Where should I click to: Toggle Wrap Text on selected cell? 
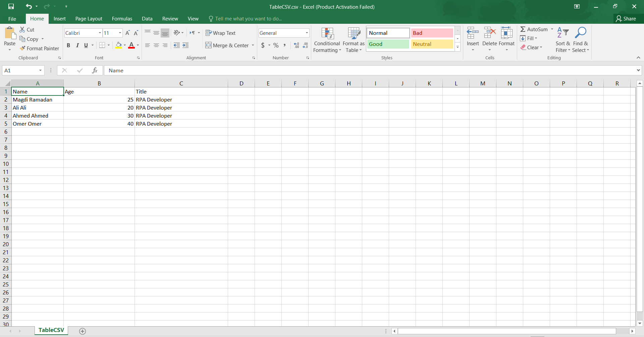[x=220, y=33]
